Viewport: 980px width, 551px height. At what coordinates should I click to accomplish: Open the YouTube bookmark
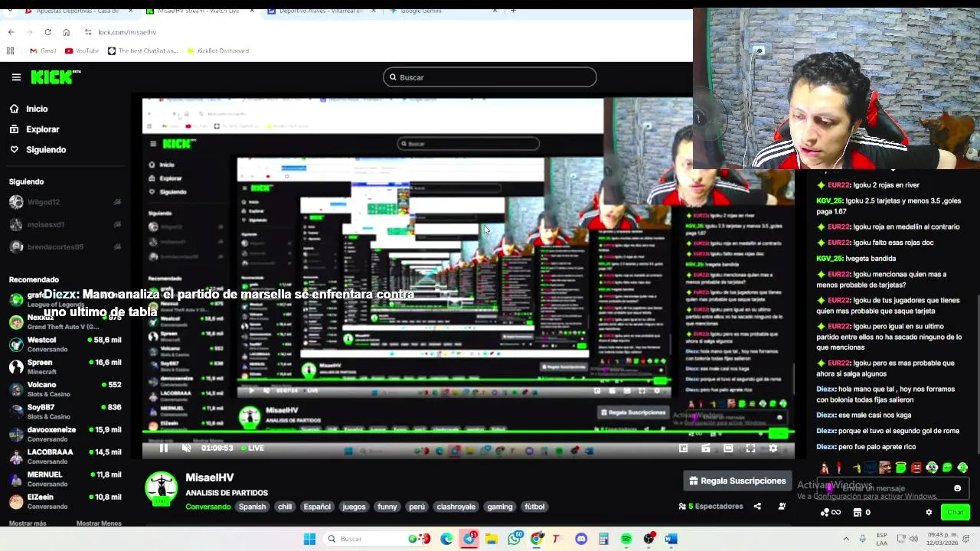(82, 51)
